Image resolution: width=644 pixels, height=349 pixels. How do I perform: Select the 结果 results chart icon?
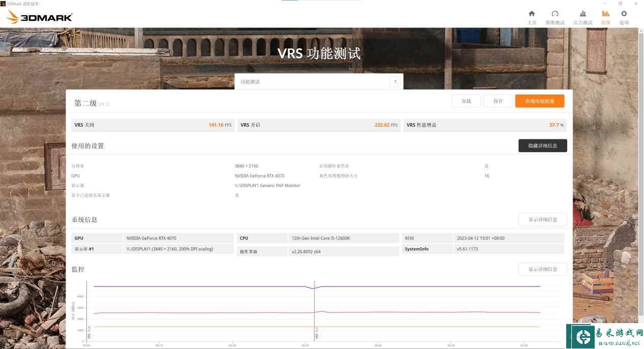(x=605, y=14)
